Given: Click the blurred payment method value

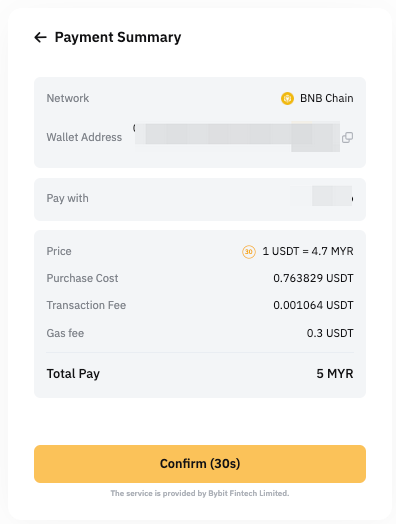Looking at the screenshot, I should (332, 196).
